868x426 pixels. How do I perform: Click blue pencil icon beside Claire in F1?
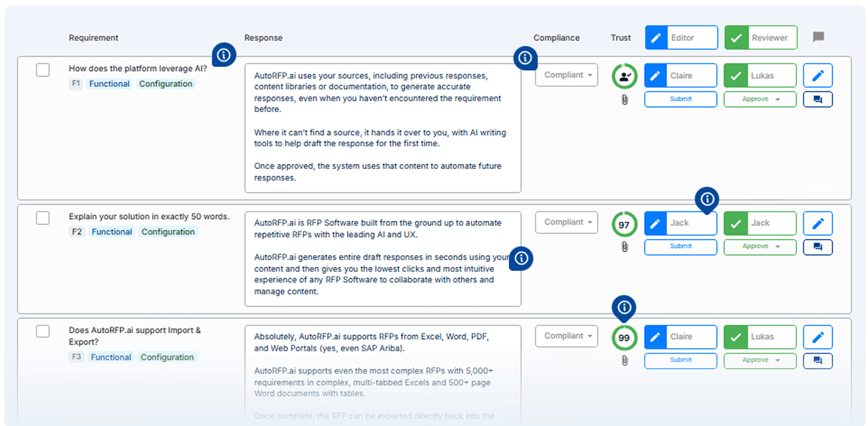coord(655,76)
